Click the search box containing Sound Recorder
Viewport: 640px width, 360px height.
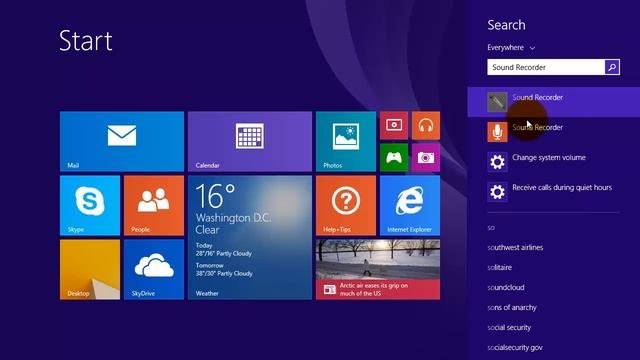point(546,67)
